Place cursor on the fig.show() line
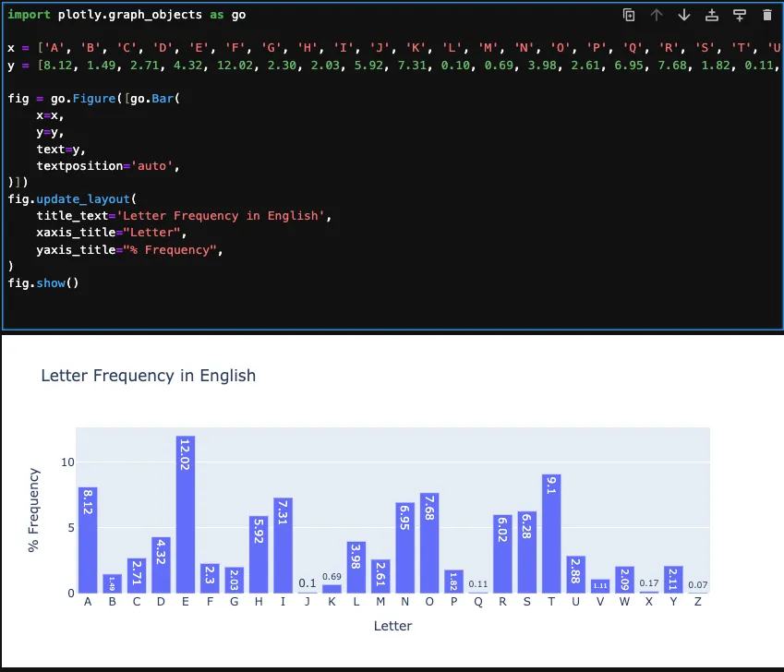Viewport: 784px width, 672px height. tap(43, 283)
